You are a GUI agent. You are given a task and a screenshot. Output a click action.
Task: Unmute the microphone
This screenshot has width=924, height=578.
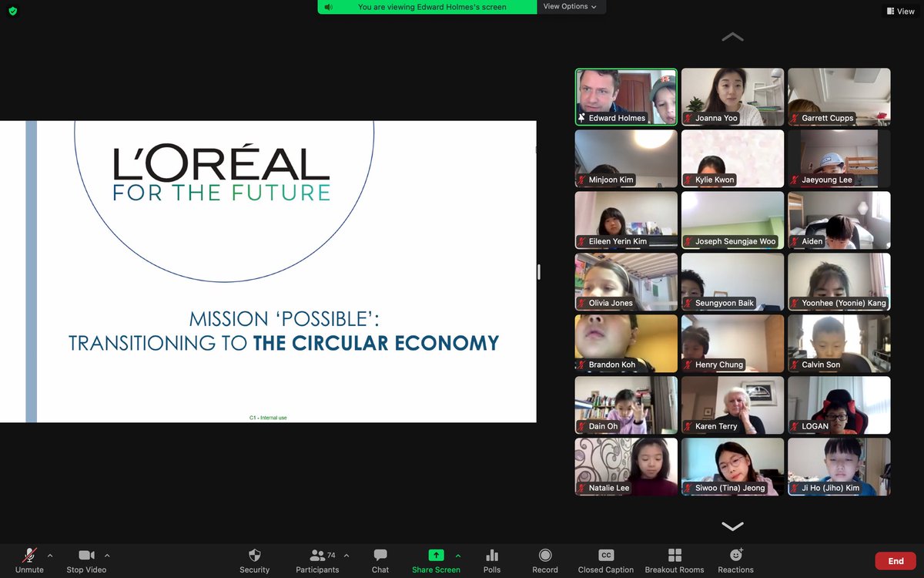(x=29, y=560)
